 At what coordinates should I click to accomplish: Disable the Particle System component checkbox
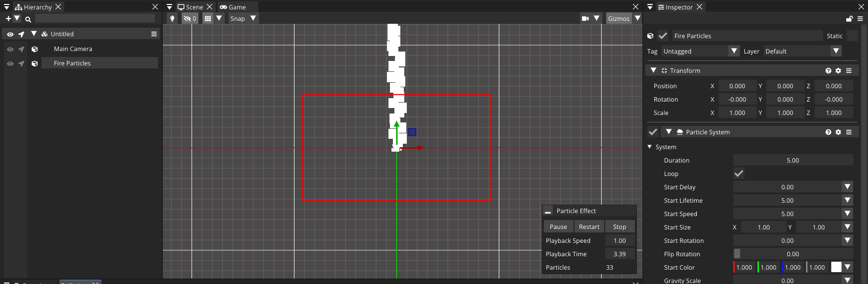(653, 132)
